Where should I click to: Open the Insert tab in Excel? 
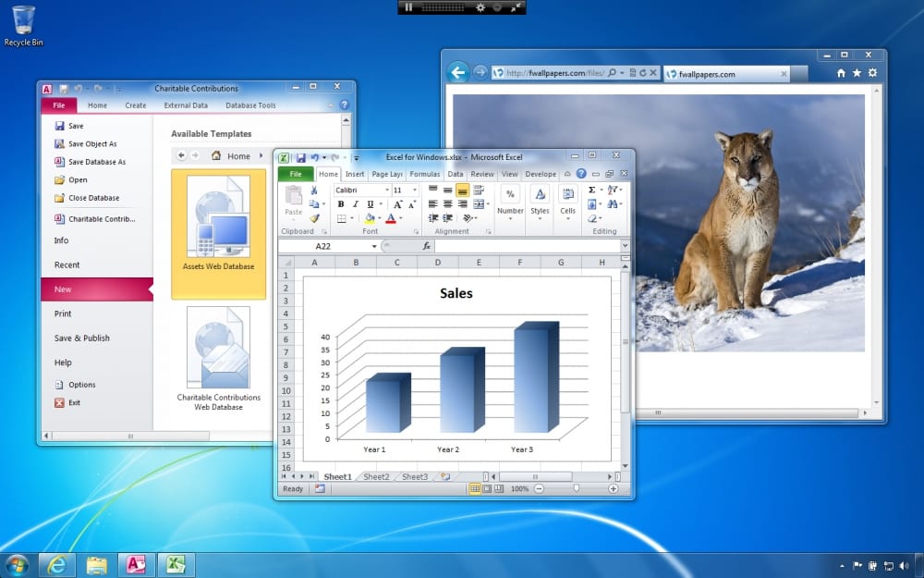355,174
